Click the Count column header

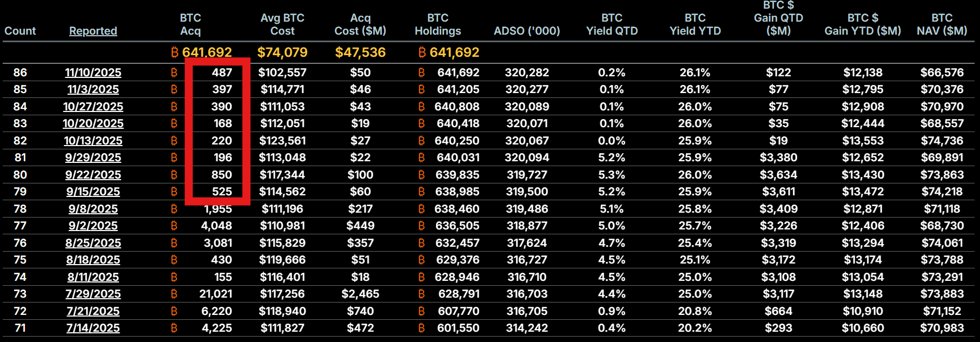coord(20,31)
